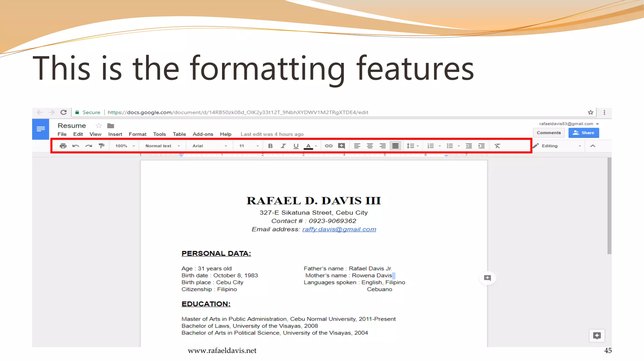
Task: Open bulleted list style dropdown arrow
Action: [x=459, y=146]
